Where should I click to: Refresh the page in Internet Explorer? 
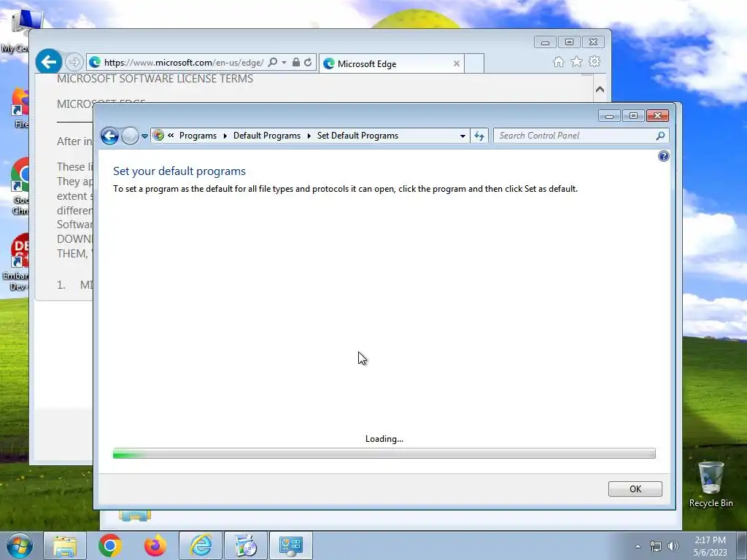(309, 63)
